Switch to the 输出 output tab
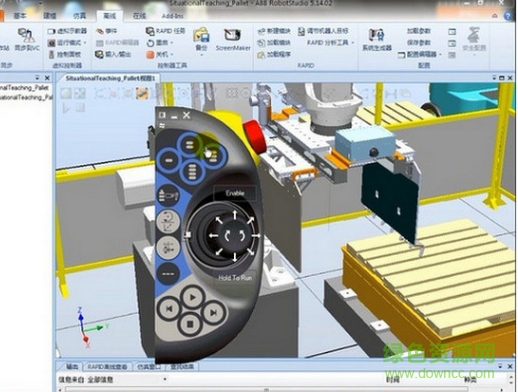Viewport: 518px width, 392px height. pos(72,367)
